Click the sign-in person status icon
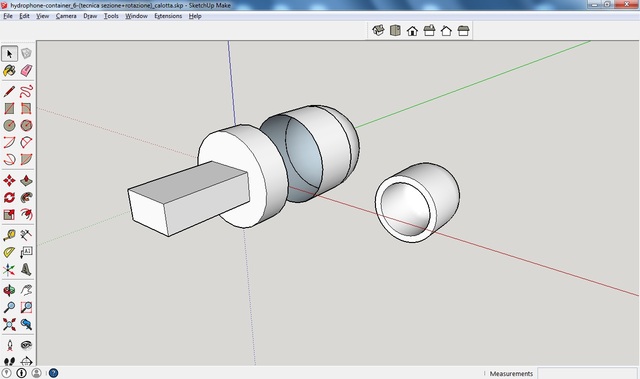 (36, 372)
